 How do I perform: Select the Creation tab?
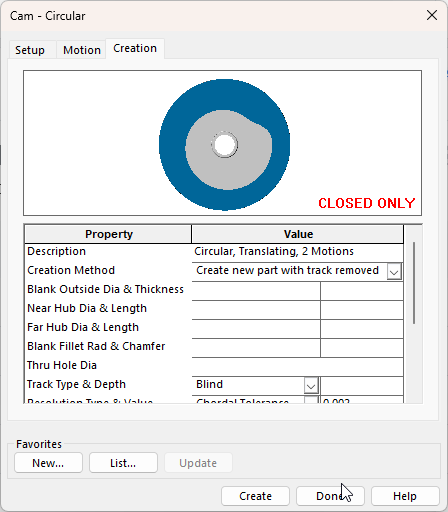(x=135, y=48)
